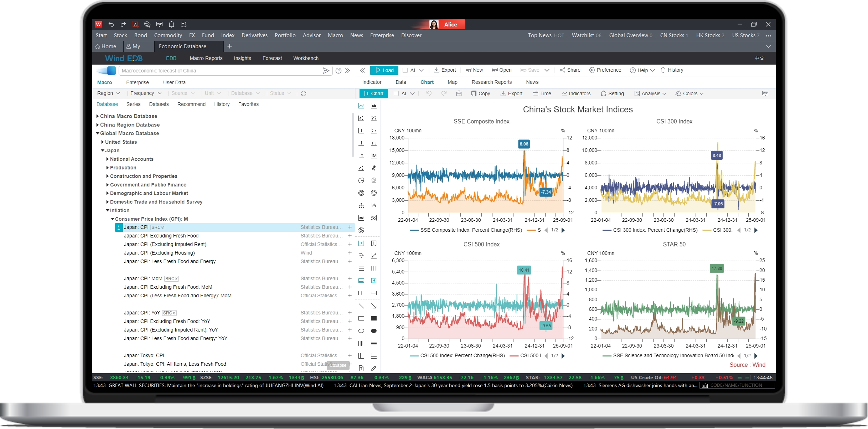Enable the AI checkbox beside Load
The width and height of the screenshot is (868, 429).
(405, 70)
